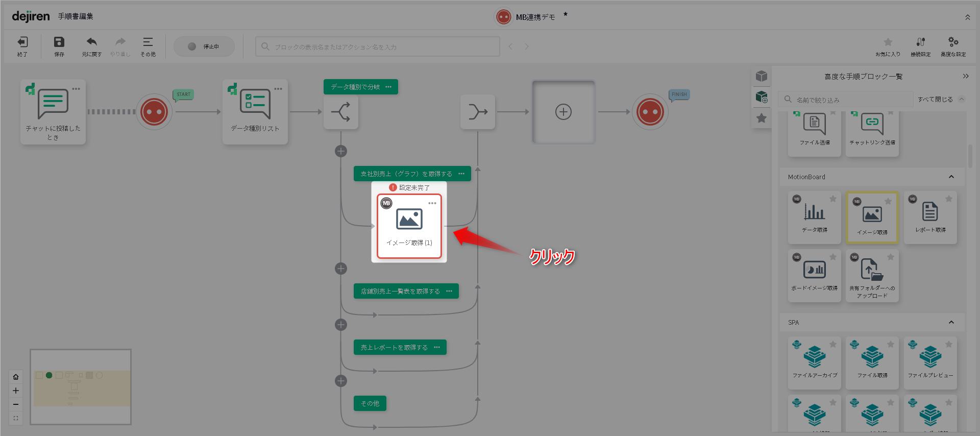Image resolution: width=980 pixels, height=436 pixels.
Task: Select the チャットに投稿したとき trigger block
Action: [x=53, y=112]
